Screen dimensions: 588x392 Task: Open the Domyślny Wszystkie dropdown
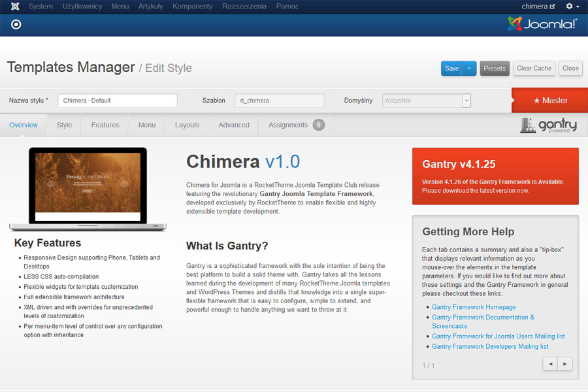click(427, 101)
